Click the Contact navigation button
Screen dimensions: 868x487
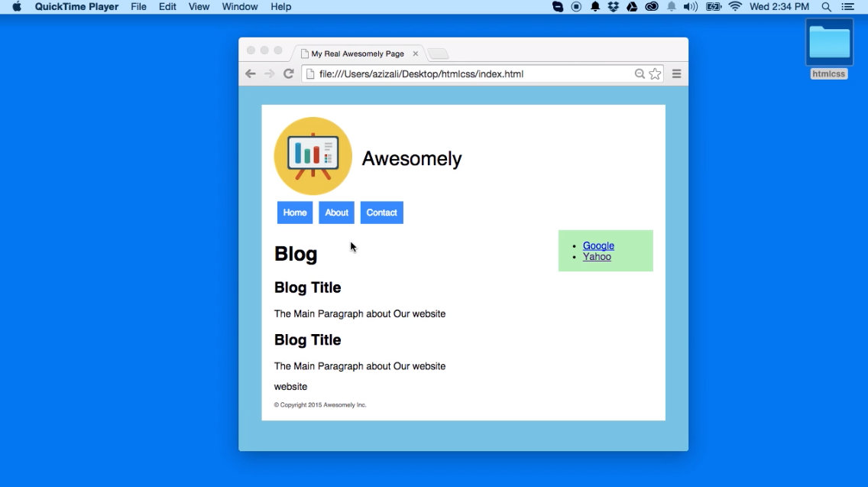point(381,213)
